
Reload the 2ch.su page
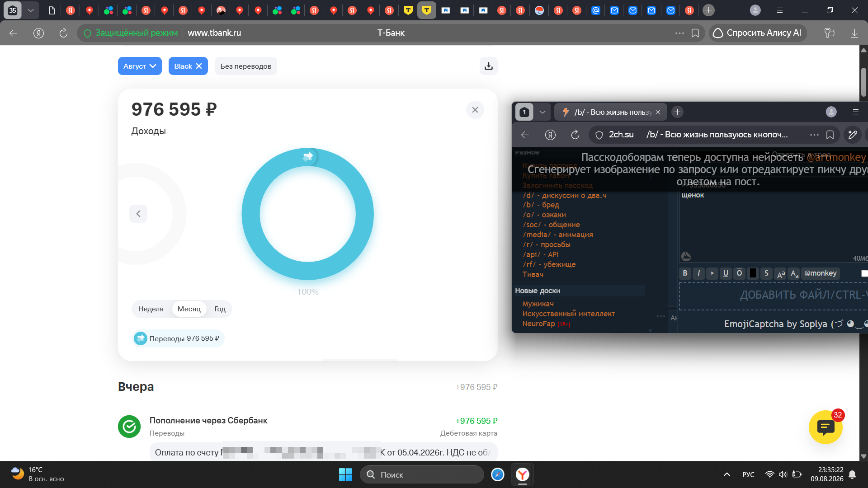(x=575, y=135)
